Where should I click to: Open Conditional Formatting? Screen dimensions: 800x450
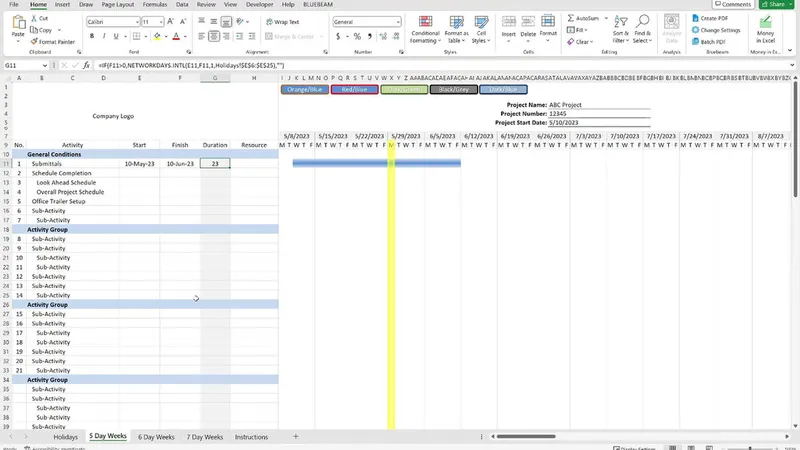point(425,30)
